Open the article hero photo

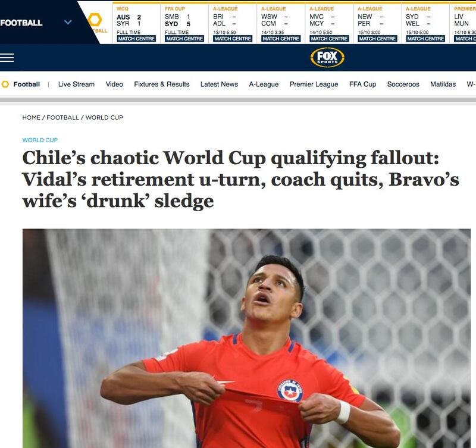pyautogui.click(x=246, y=338)
